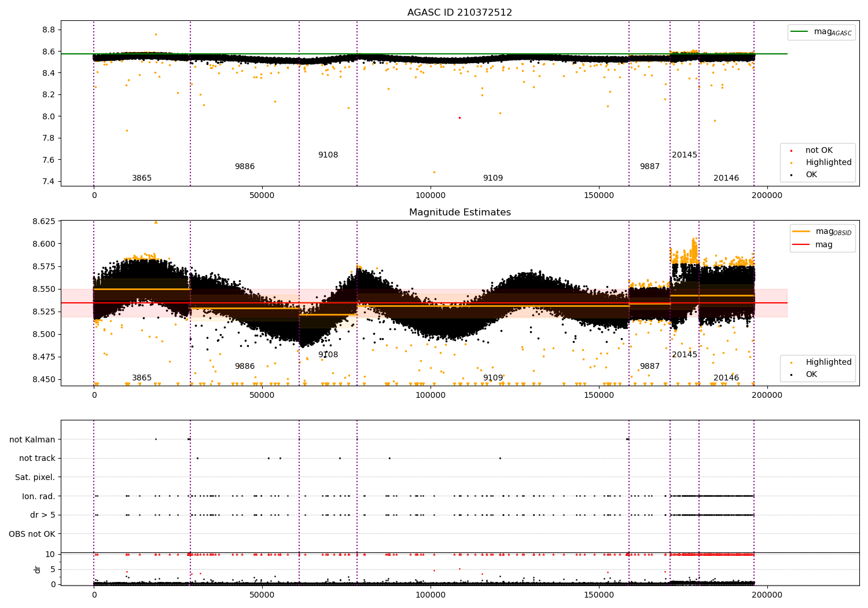
Task: Click the mag OBSID legend entry
Action: tap(822, 232)
